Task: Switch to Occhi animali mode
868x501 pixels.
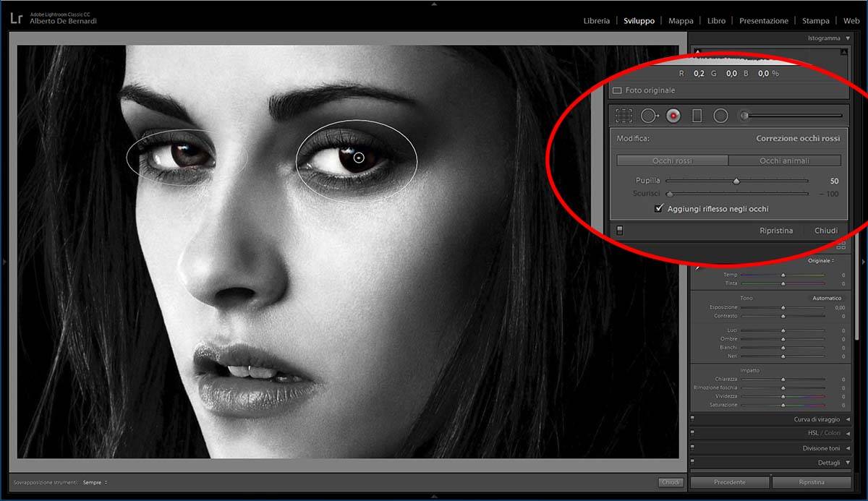Action: (784, 160)
